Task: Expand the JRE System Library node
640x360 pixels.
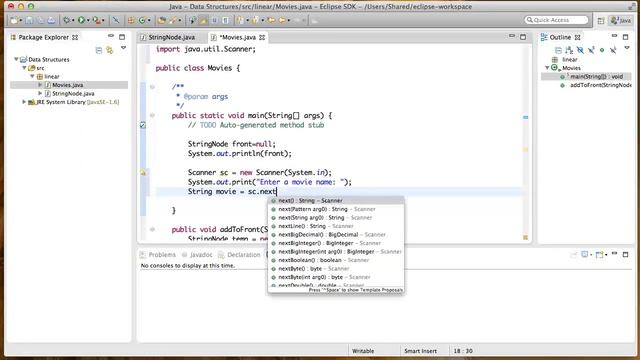Action: click(x=24, y=102)
